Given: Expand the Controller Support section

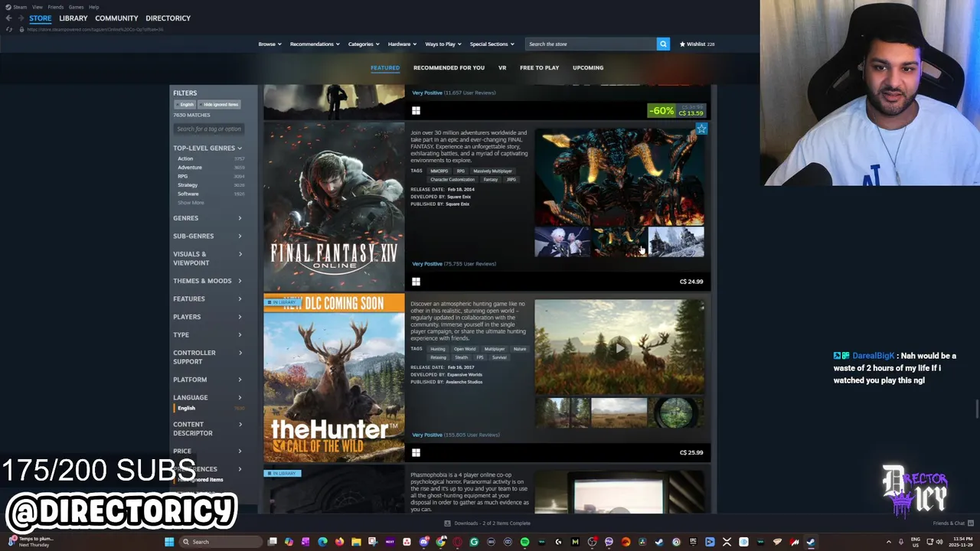Looking at the screenshot, I should tap(207, 357).
